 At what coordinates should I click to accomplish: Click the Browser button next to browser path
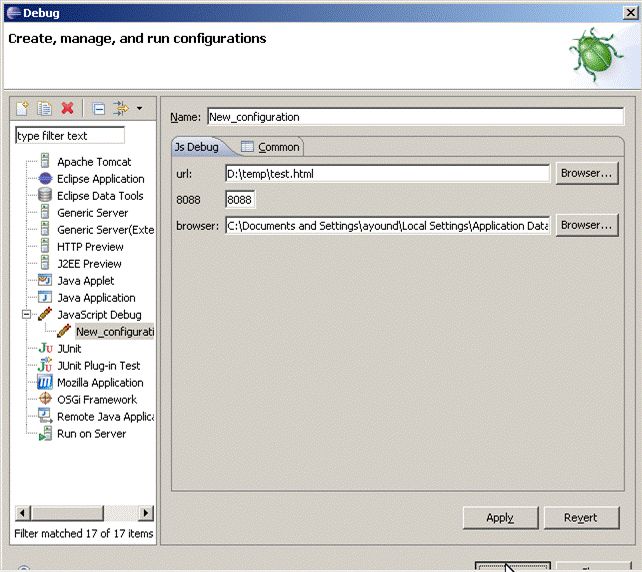tap(587, 225)
